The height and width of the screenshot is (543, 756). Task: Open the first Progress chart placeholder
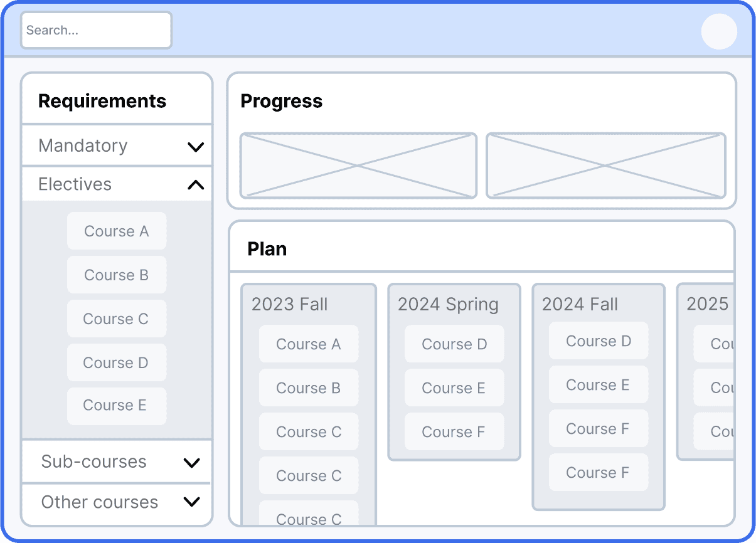tap(358, 166)
